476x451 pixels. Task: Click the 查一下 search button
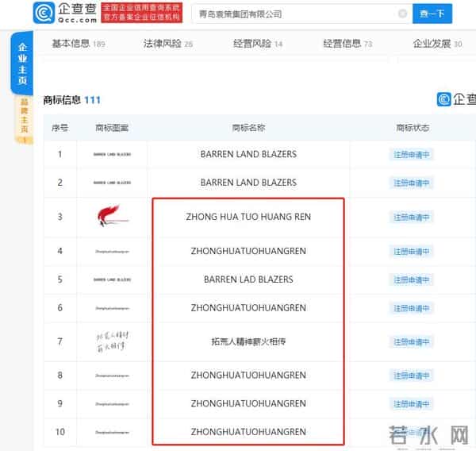click(434, 13)
